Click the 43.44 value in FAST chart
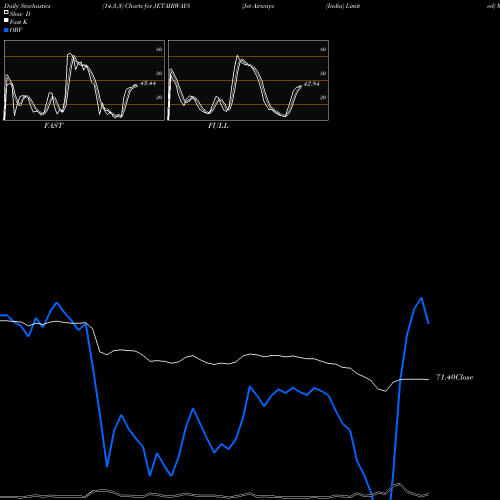The image size is (500, 500). (148, 83)
